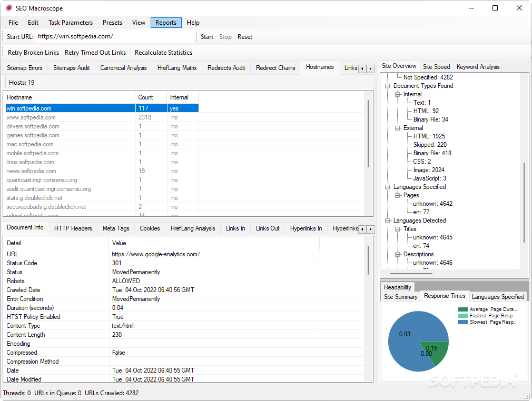The height and width of the screenshot is (401, 532).
Task: Switch to Redirects Audit tab
Action: tap(226, 68)
